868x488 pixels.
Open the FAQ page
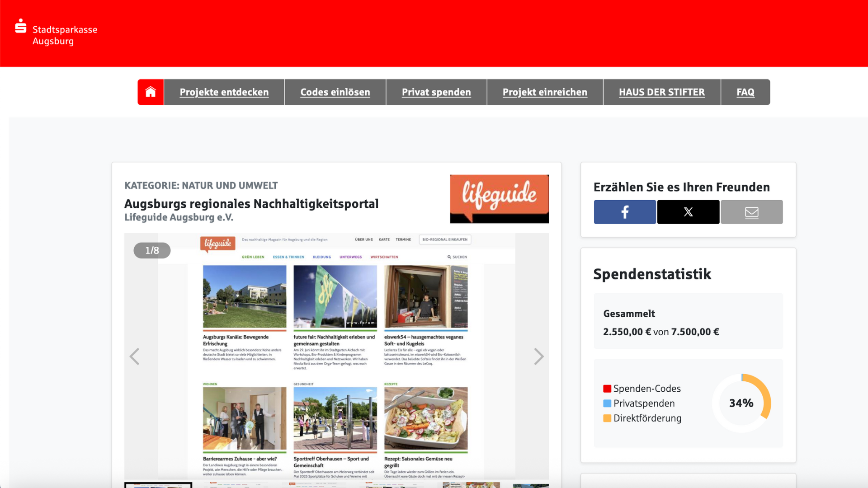pyautogui.click(x=745, y=92)
